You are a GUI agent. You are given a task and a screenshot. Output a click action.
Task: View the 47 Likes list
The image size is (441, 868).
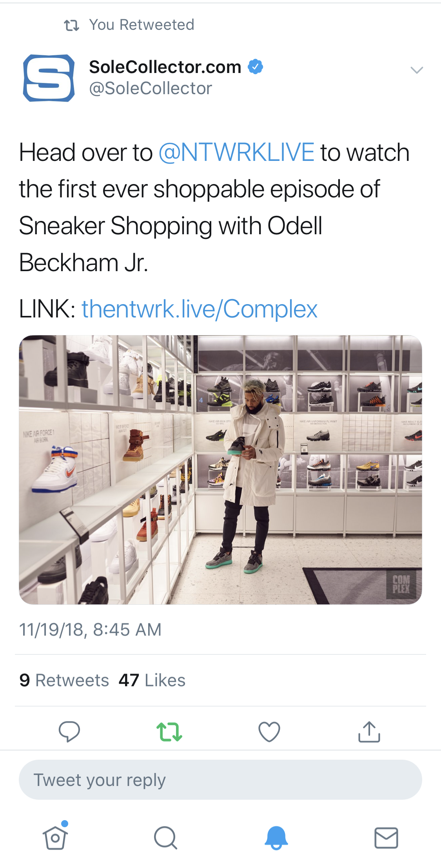[152, 680]
